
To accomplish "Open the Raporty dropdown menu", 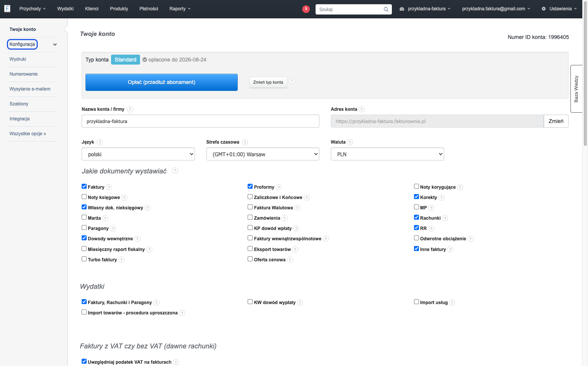I will click(180, 9).
